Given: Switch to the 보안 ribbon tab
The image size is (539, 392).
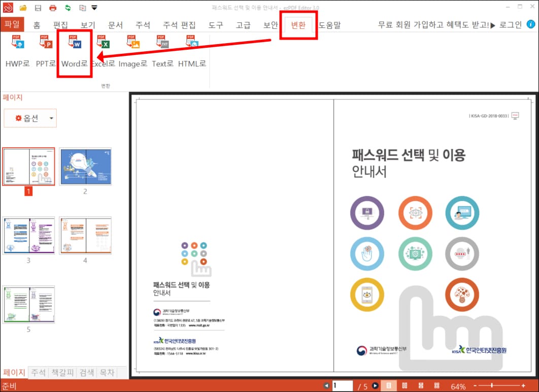Looking at the screenshot, I should [270, 24].
